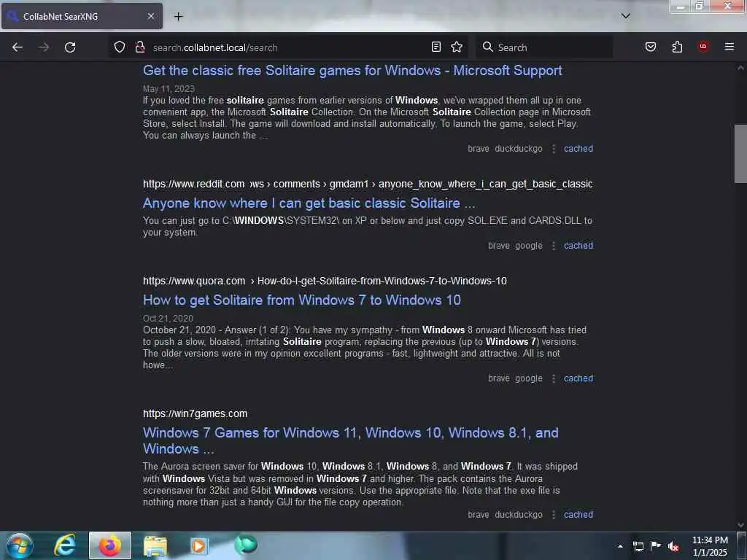Viewport: 747px width, 560px height.
Task: Expand options menu for win7games result
Action: (x=554, y=515)
